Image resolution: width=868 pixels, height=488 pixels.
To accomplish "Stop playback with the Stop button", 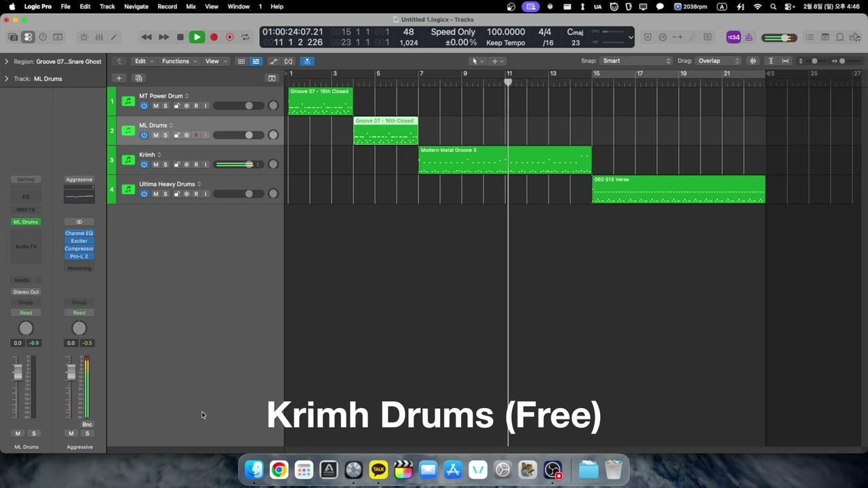I will [180, 37].
